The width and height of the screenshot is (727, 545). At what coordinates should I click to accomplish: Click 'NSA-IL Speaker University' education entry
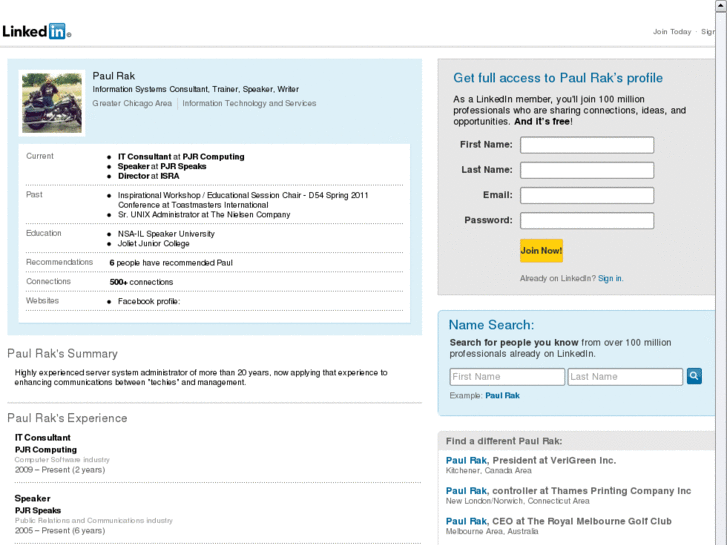[166, 234]
